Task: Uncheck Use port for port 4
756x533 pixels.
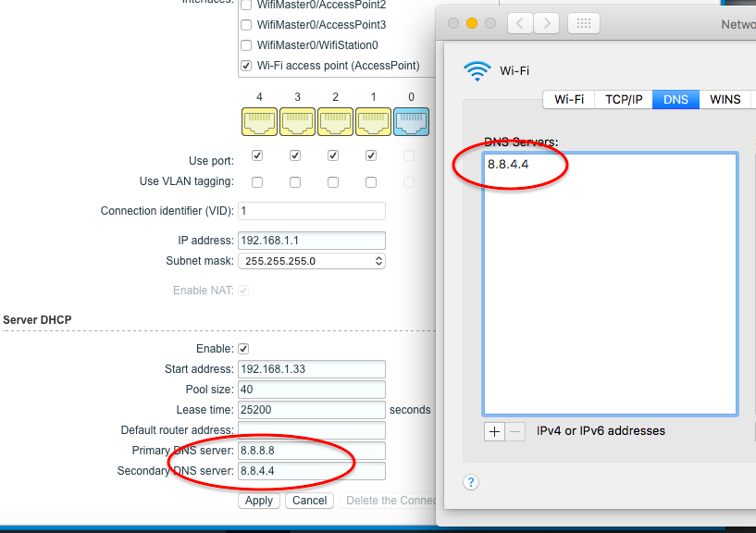Action: pyautogui.click(x=257, y=155)
